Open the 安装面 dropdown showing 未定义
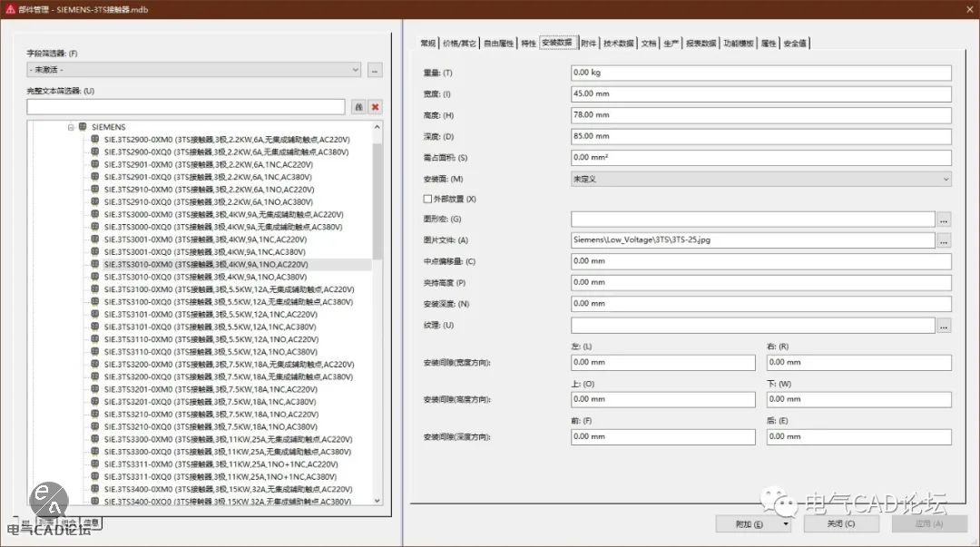Screen dimensions: 980x547 click(x=946, y=180)
